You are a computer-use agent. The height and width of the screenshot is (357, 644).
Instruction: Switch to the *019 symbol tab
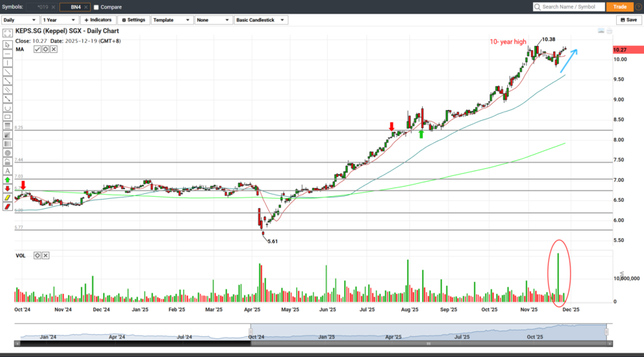tap(42, 7)
